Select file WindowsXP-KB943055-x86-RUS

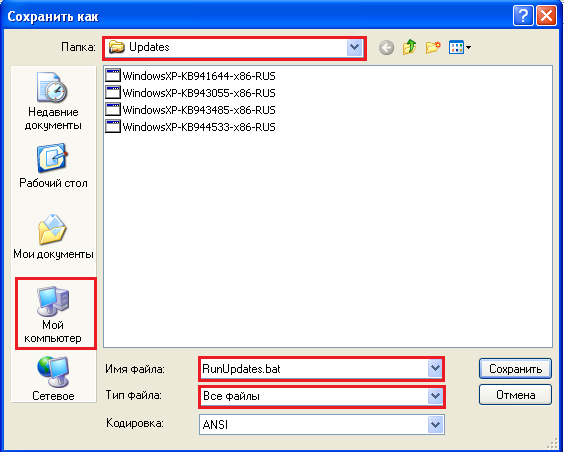tap(191, 93)
